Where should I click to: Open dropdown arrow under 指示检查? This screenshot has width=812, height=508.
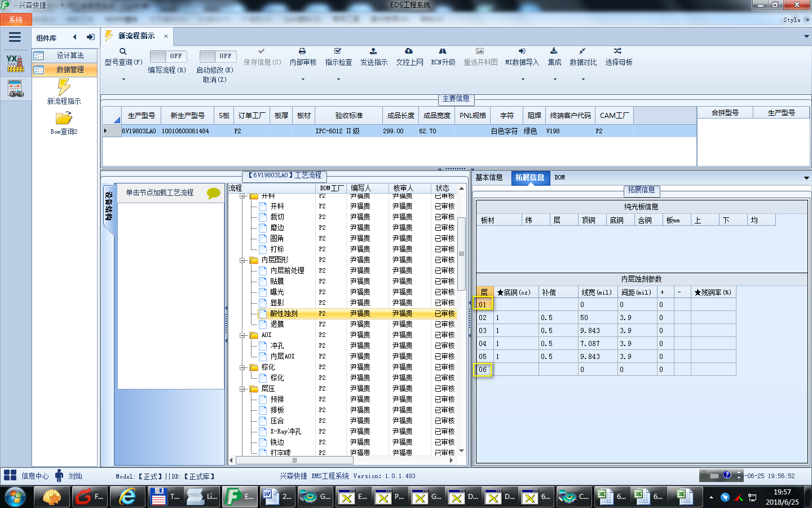click(x=338, y=80)
